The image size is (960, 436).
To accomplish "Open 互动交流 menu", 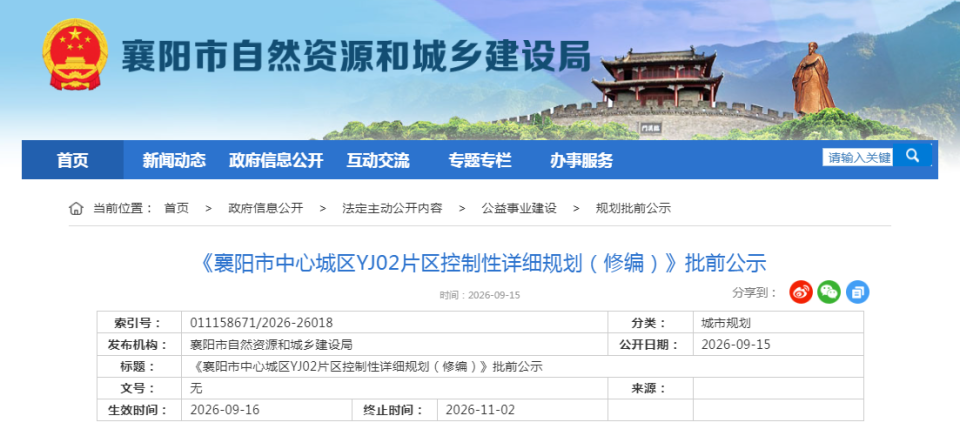I will (x=378, y=160).
